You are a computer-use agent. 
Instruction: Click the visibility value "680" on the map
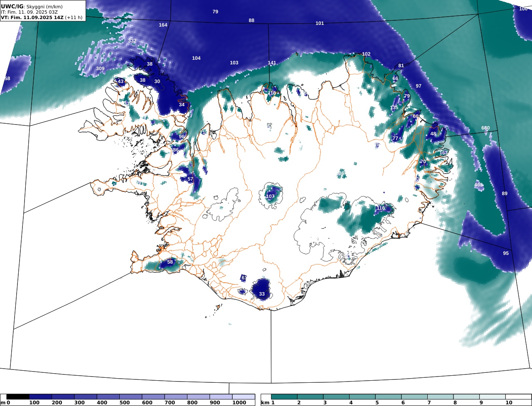(x=485, y=128)
